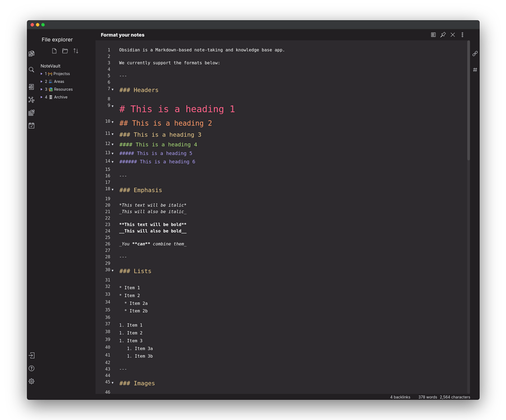Viewport: 506px width, 420px height.
Task: Select the 'Format your notes' tab
Action: point(123,35)
